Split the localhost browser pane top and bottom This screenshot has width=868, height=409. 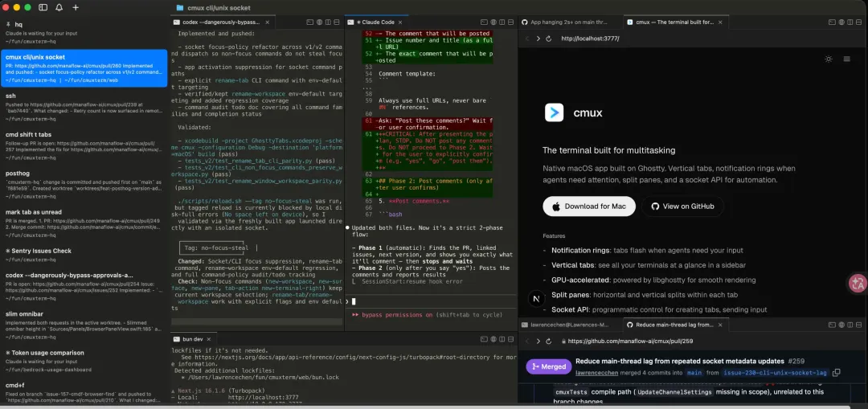pos(858,22)
